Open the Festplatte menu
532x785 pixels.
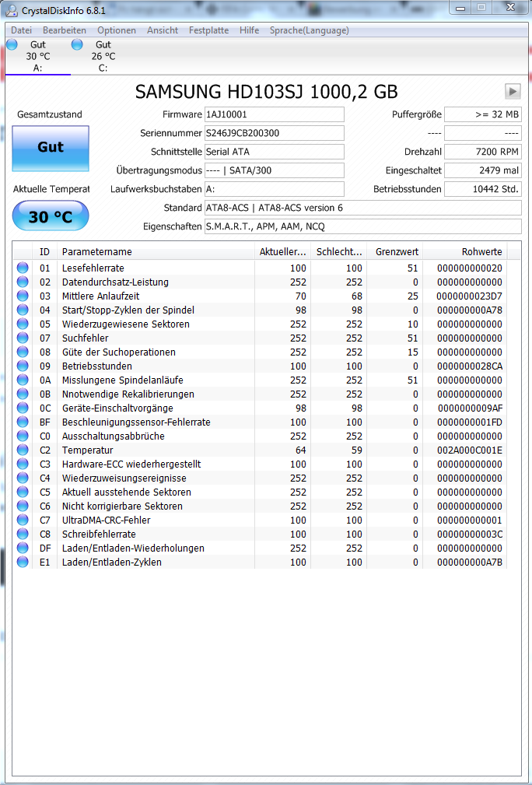coord(208,30)
